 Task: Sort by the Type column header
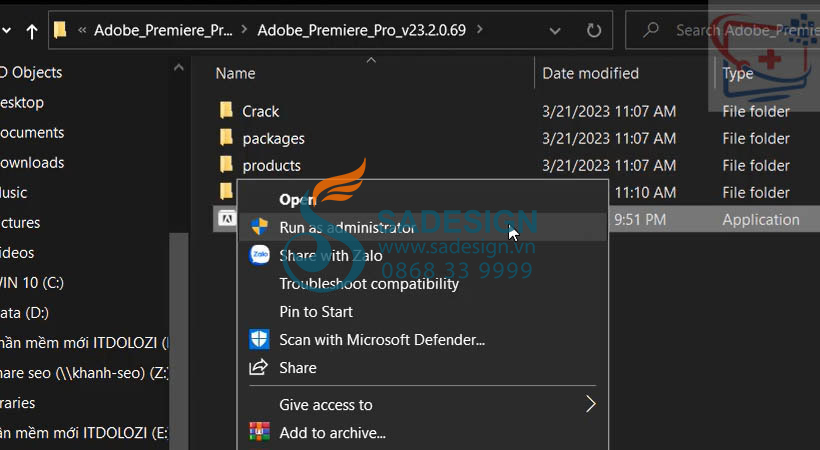[737, 73]
